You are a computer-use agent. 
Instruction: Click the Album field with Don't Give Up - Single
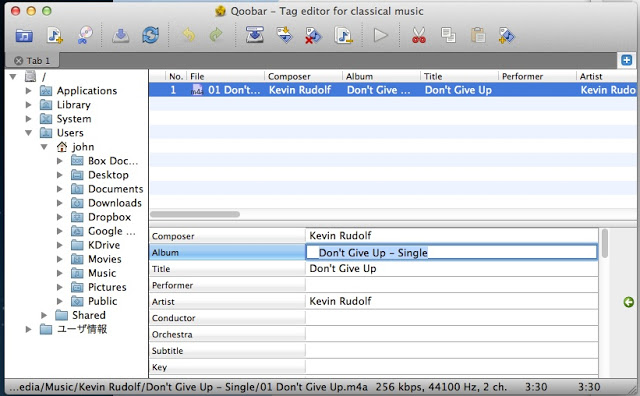(451, 253)
